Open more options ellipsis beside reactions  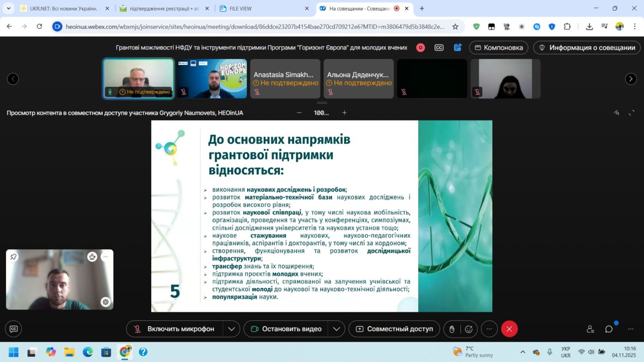click(489, 329)
